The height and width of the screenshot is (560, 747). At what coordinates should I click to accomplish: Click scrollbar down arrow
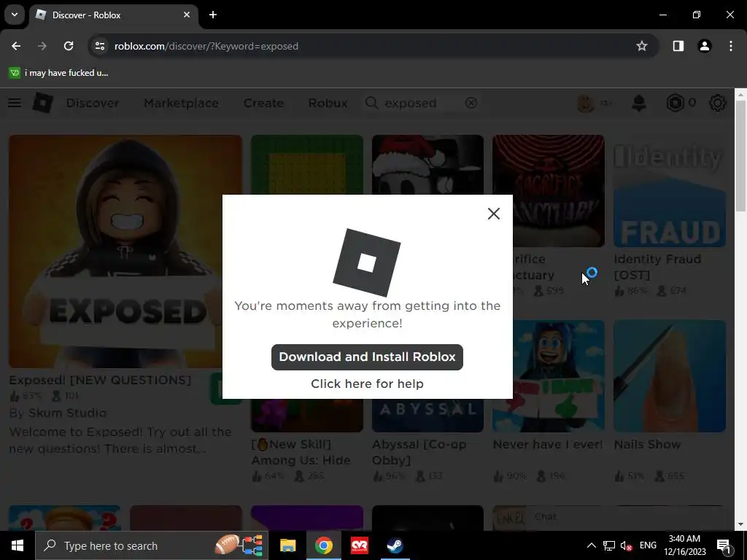pos(740,525)
